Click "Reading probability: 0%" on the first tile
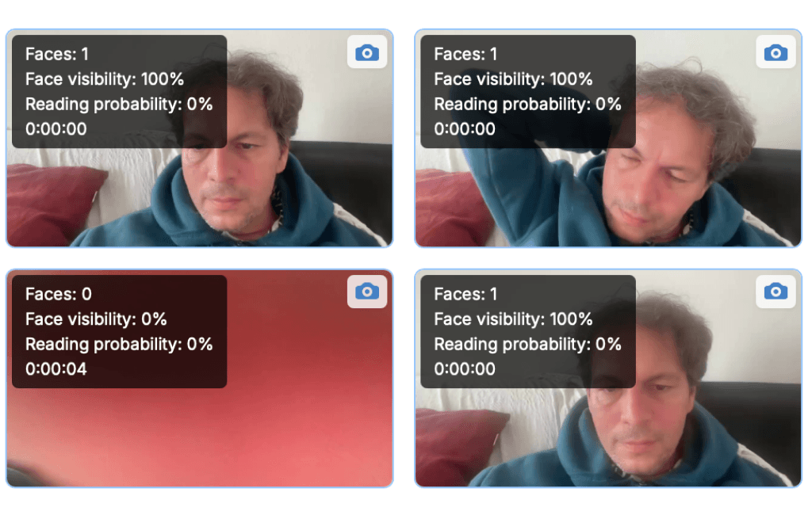 (119, 104)
